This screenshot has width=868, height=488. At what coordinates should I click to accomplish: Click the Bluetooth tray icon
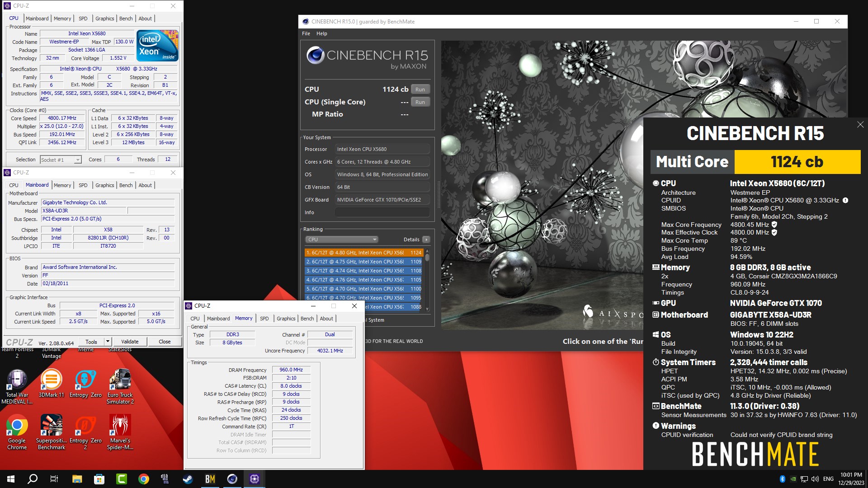[x=782, y=479]
